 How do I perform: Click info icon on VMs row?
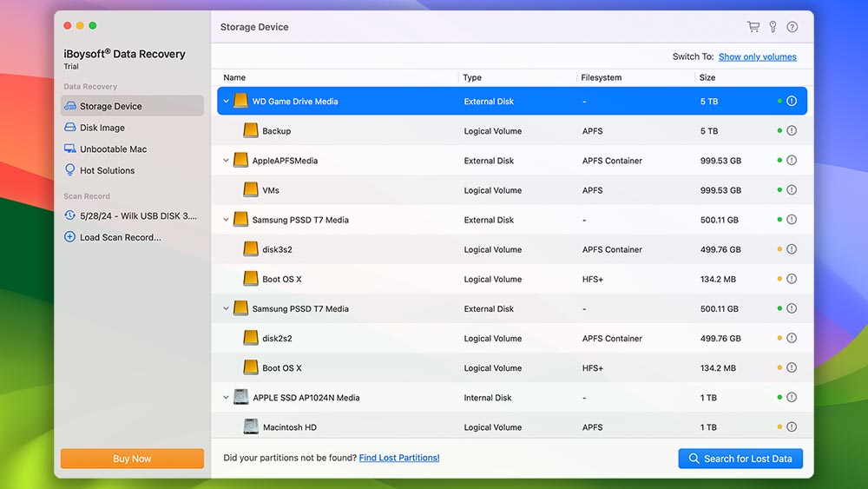point(792,190)
